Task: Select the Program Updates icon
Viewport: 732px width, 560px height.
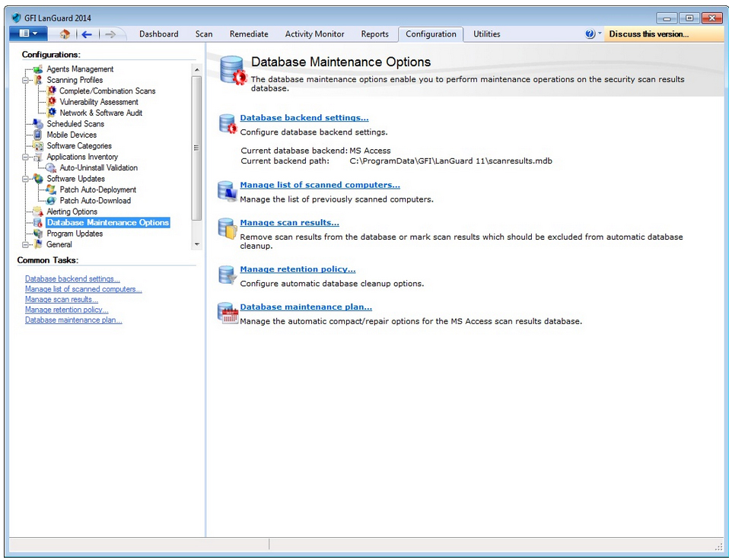Action: [x=38, y=234]
